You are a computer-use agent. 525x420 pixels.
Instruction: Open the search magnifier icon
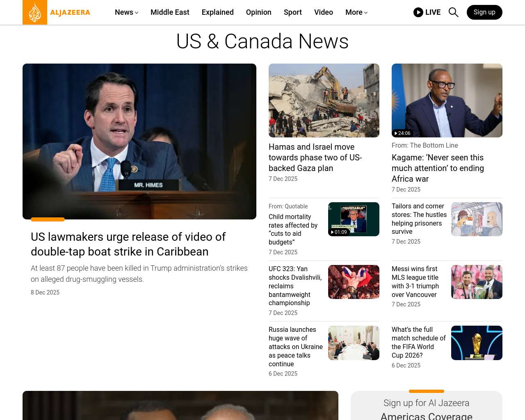tap(453, 12)
